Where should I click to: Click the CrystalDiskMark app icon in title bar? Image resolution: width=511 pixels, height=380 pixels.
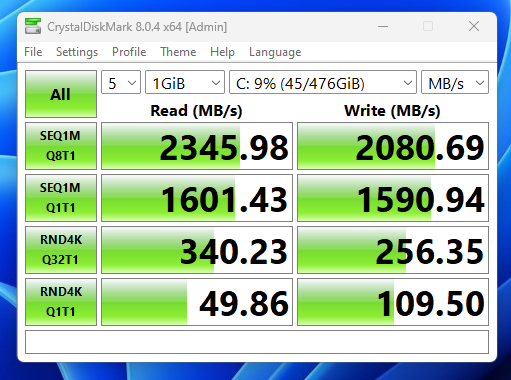pyautogui.click(x=33, y=26)
